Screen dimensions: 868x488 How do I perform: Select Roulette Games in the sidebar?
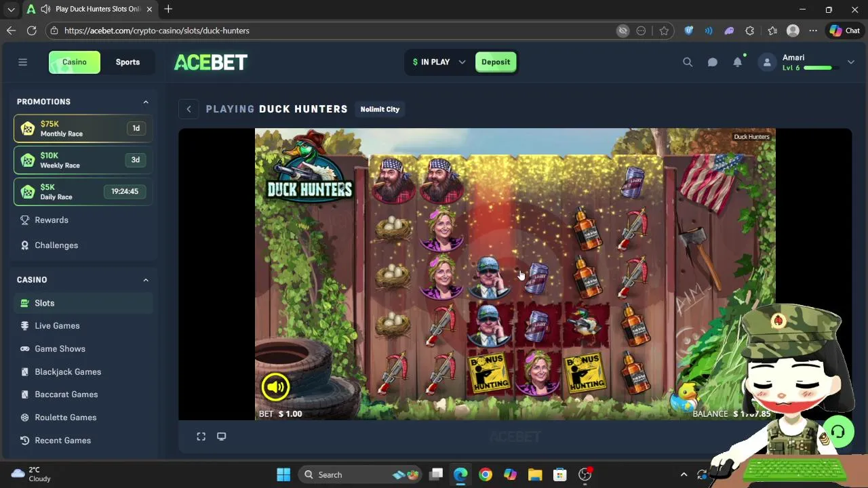click(83, 418)
